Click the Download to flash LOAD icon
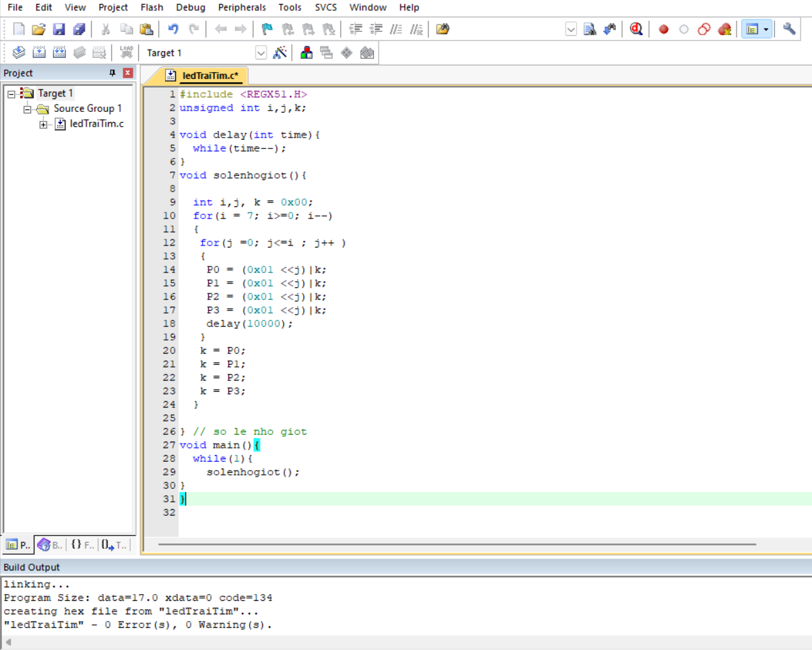The height and width of the screenshot is (650, 812). point(126,53)
